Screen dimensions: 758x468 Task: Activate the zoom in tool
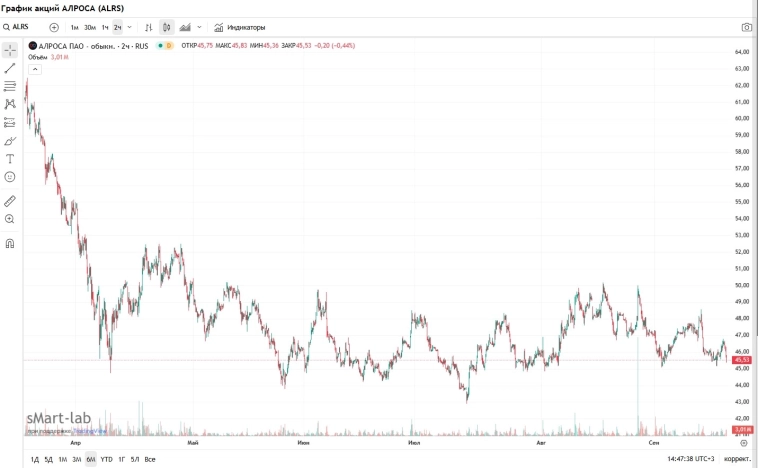(10, 219)
